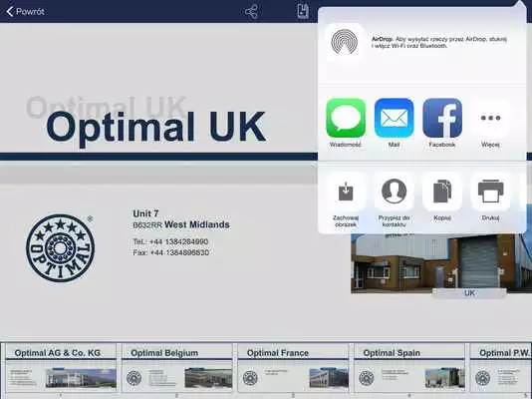532x399 pixels.
Task: Open the Optimal P.W. slide thumbnail
Action: click(501, 368)
